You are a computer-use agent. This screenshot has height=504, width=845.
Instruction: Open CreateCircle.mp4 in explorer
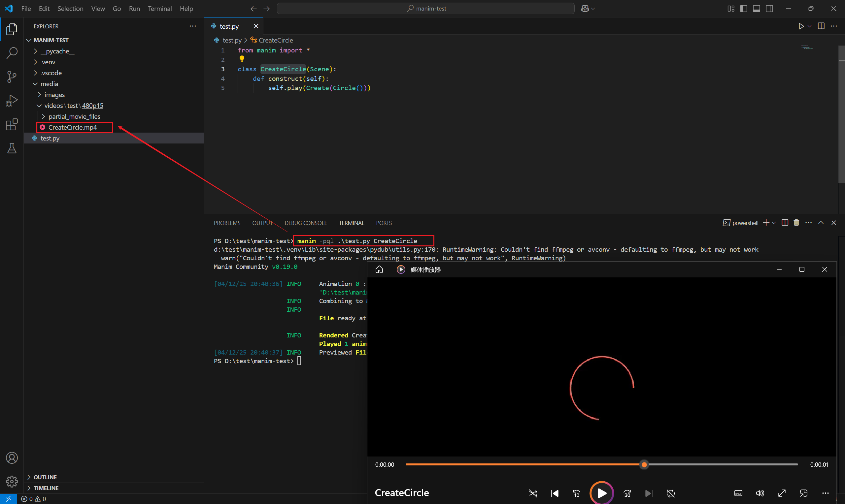72,127
